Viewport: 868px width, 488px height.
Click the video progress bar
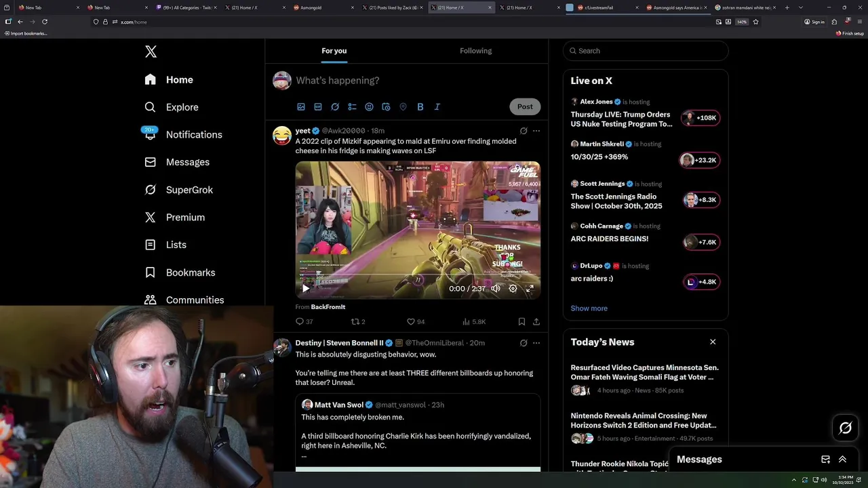pyautogui.click(x=418, y=276)
